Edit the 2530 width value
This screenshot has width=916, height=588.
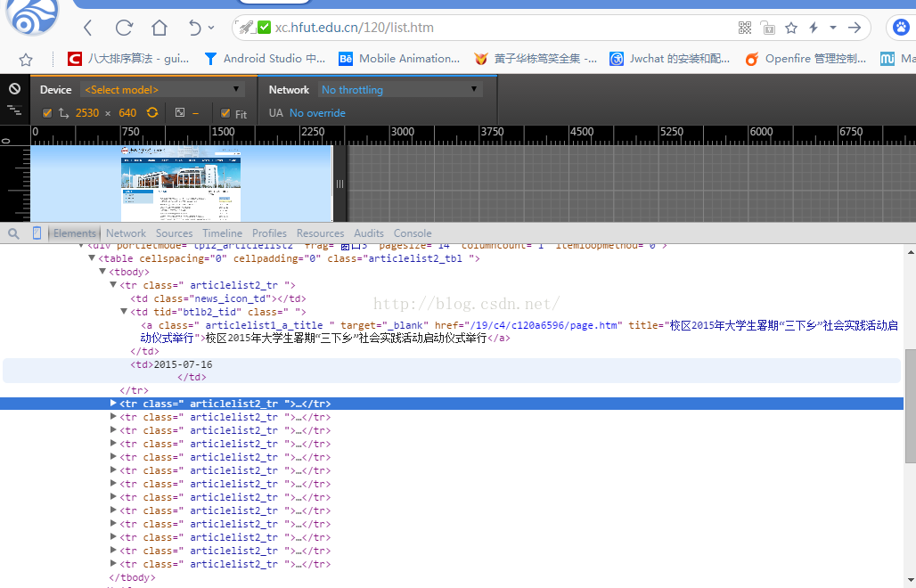[x=87, y=113]
